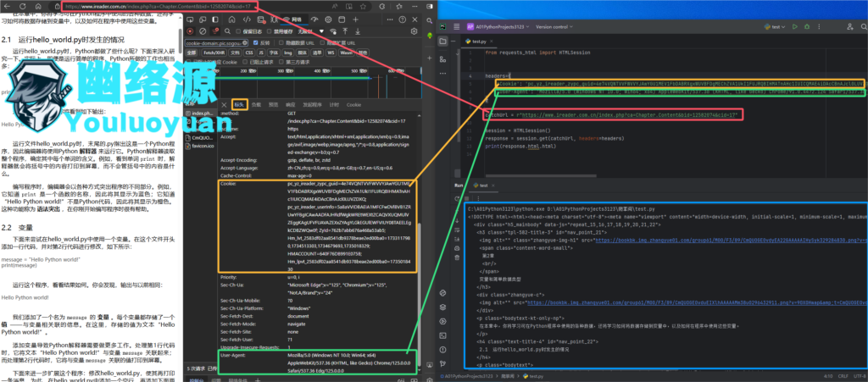
Task: Switch to the 网络 Network tab in DevTools
Action: 294,19
